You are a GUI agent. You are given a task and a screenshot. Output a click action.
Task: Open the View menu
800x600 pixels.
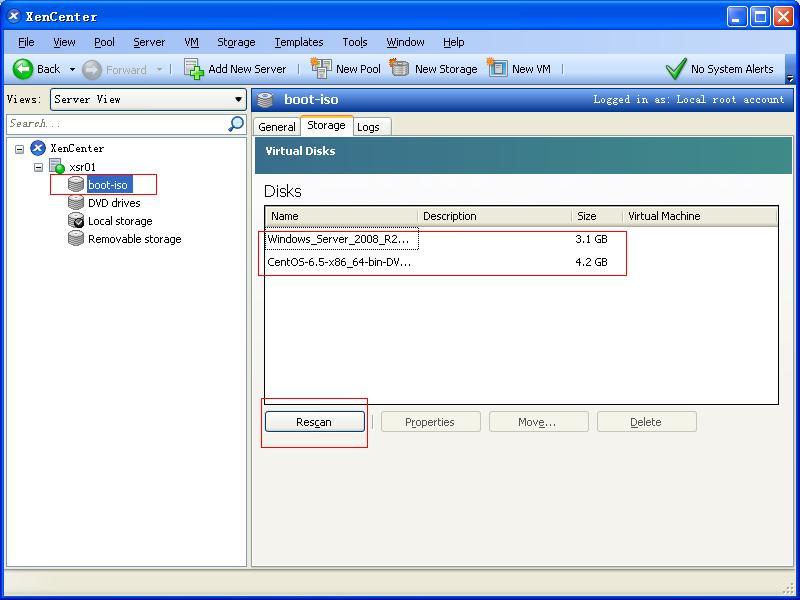coord(64,42)
